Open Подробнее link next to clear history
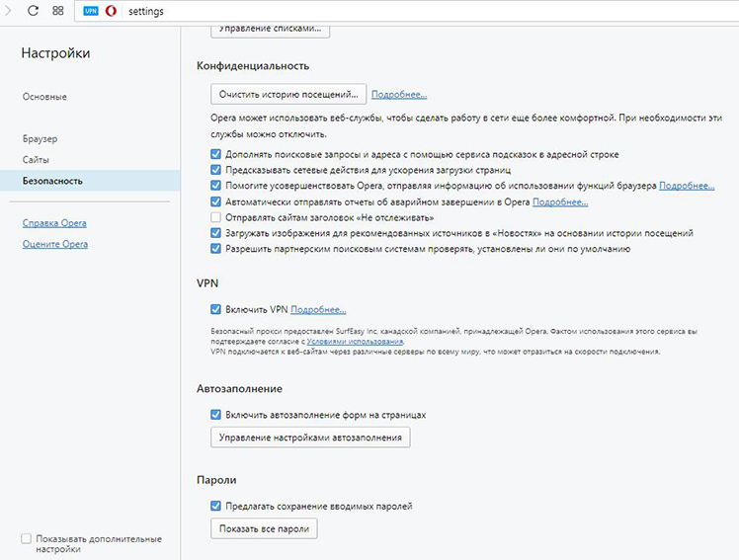739x560 pixels. [x=399, y=94]
